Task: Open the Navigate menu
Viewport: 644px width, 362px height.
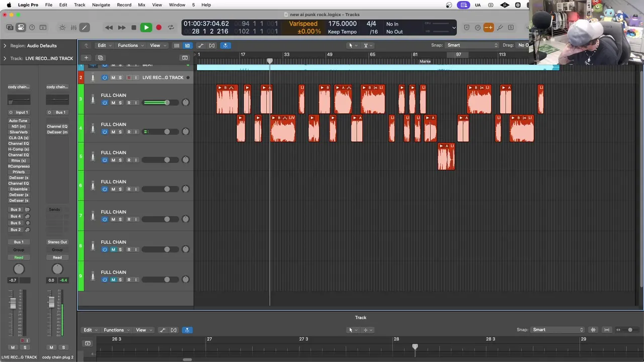Action: click(x=101, y=5)
